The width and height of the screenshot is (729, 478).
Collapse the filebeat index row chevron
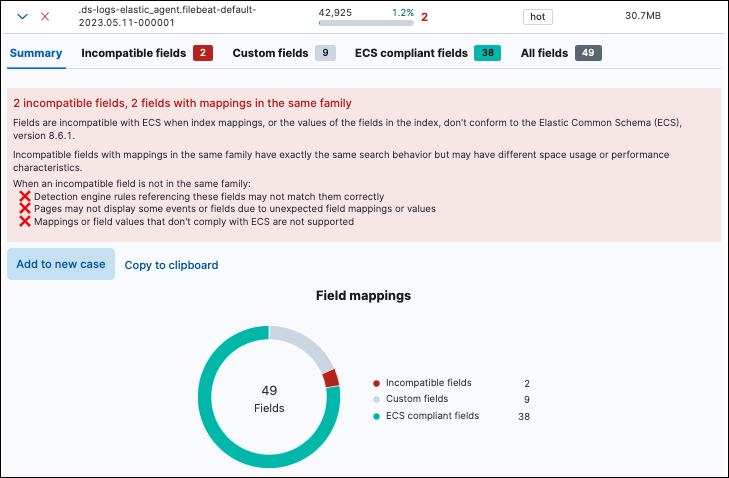[22, 16]
